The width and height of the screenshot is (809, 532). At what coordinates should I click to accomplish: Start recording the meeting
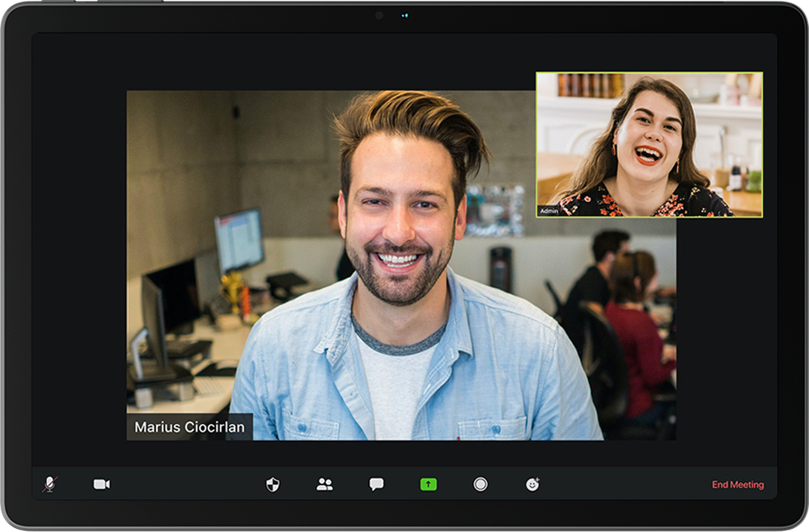(481, 484)
